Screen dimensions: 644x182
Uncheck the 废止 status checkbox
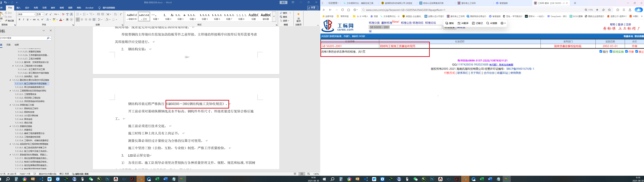637,51
